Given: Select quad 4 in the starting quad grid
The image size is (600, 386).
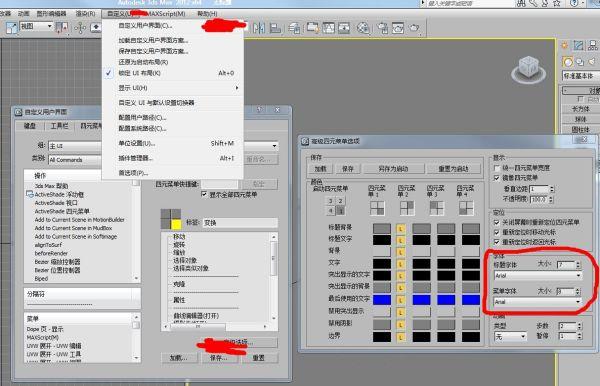Looking at the screenshot, I should coord(331,210).
